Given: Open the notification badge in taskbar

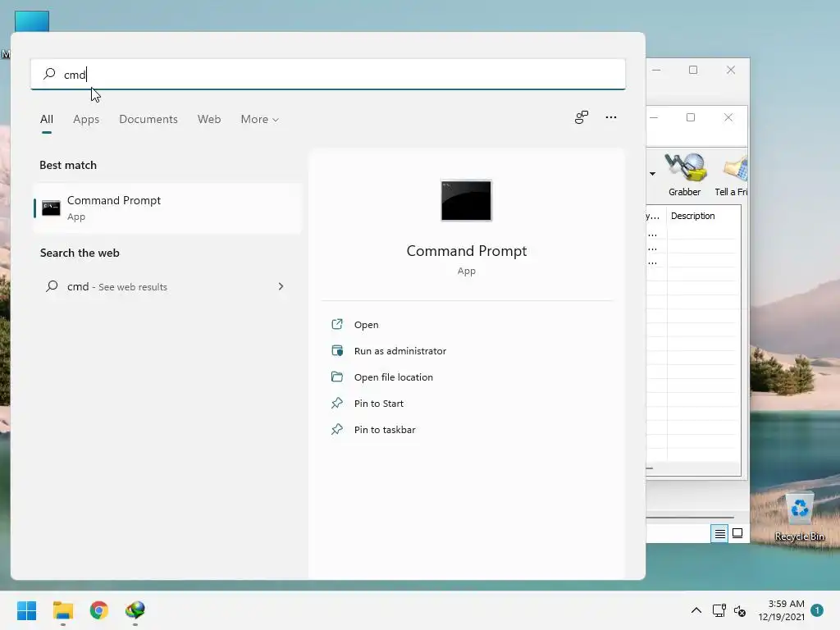Looking at the screenshot, I should [x=817, y=610].
